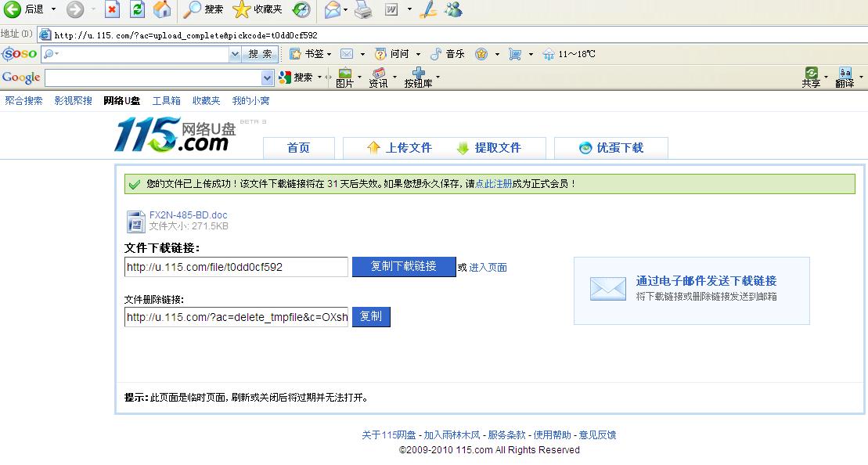This screenshot has width=868, height=465.
Task: Click the 点此注册 registration link
Action: pos(493,184)
